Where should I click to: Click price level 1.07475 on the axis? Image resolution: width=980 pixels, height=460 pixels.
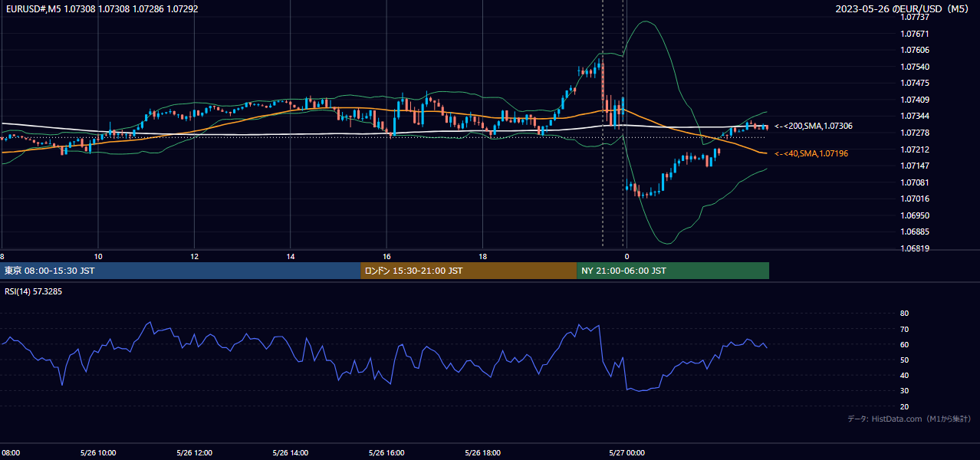(915, 83)
